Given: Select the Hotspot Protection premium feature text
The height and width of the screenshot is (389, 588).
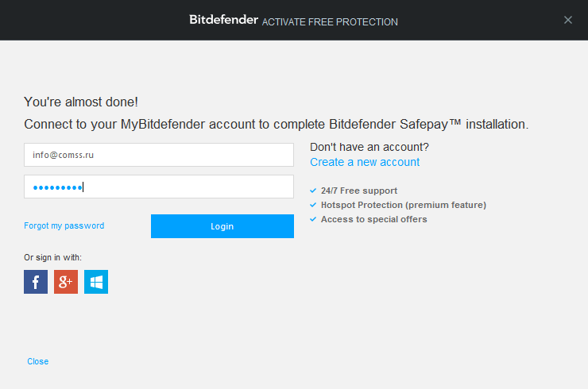Looking at the screenshot, I should (404, 205).
